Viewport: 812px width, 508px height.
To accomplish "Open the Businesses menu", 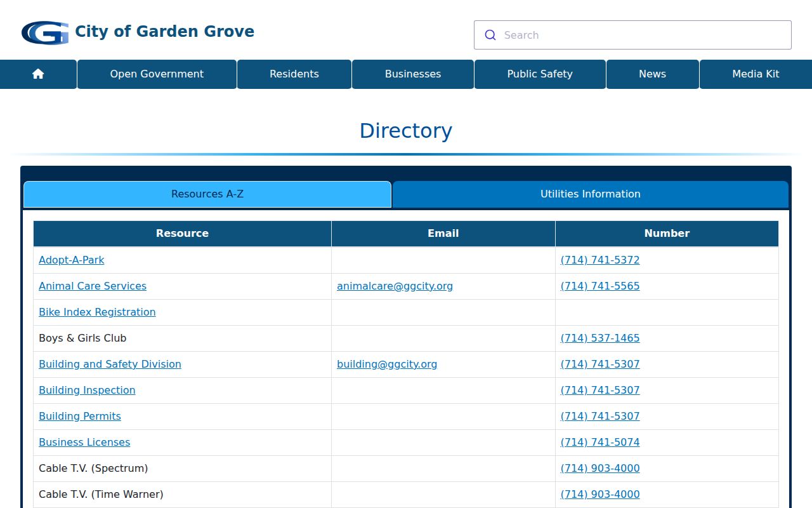I will point(413,74).
